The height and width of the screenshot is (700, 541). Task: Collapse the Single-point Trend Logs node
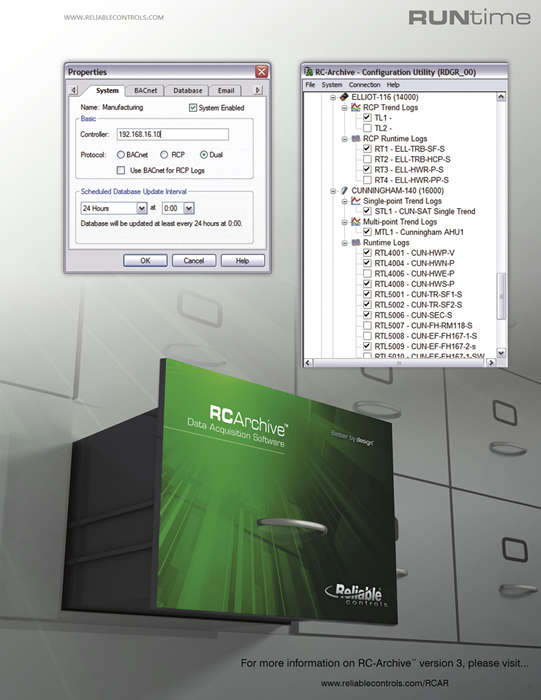tap(345, 201)
